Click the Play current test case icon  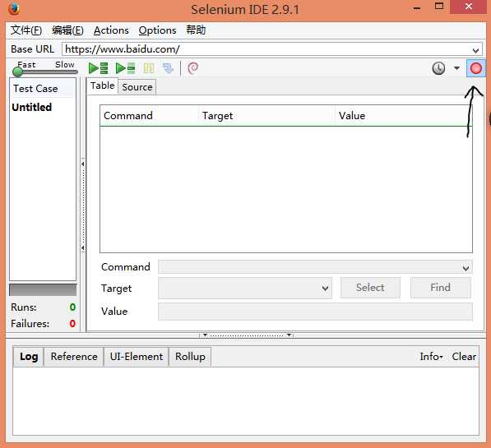click(x=125, y=68)
